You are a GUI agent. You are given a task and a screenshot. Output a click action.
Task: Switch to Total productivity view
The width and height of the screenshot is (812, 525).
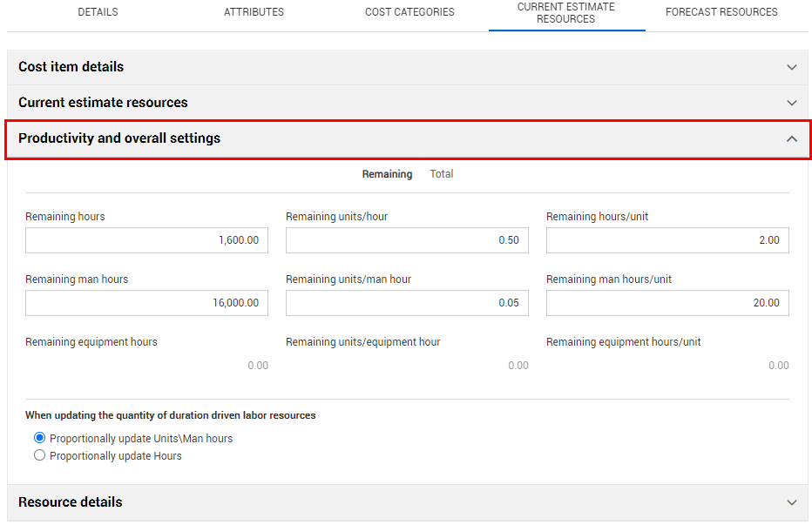pyautogui.click(x=441, y=174)
